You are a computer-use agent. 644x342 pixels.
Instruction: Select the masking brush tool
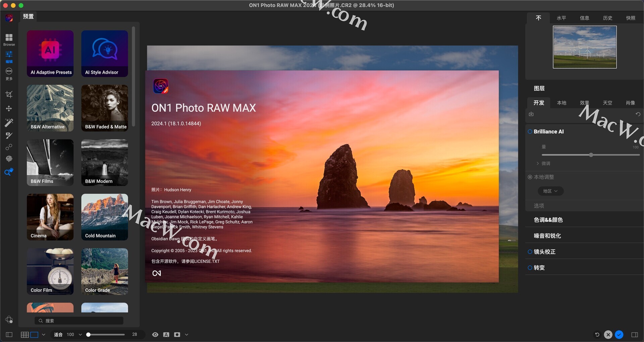click(9, 135)
